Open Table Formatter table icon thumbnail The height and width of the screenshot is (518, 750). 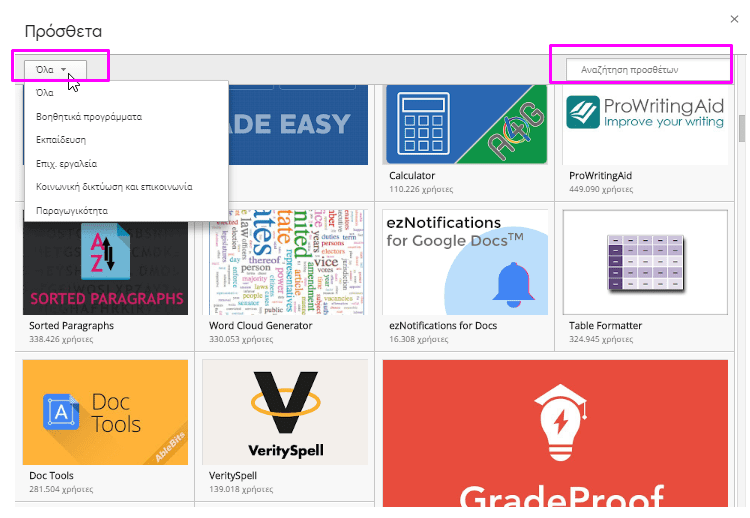click(x=645, y=262)
